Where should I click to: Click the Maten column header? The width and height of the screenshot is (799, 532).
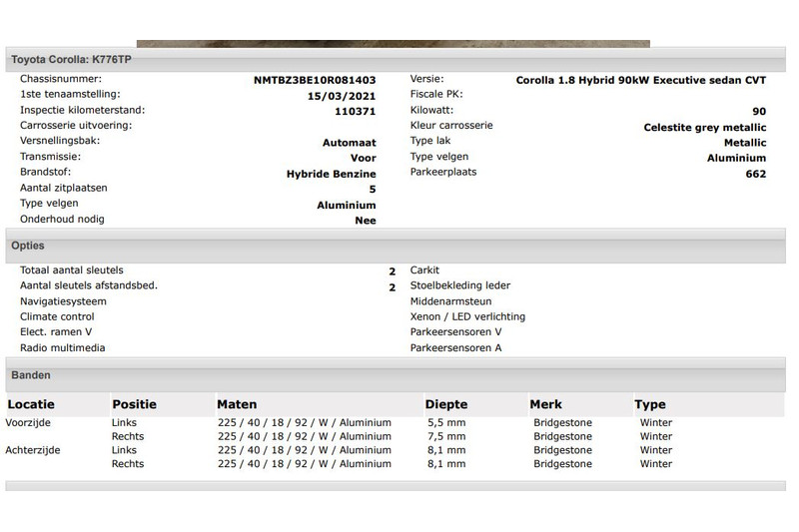pyautogui.click(x=237, y=404)
